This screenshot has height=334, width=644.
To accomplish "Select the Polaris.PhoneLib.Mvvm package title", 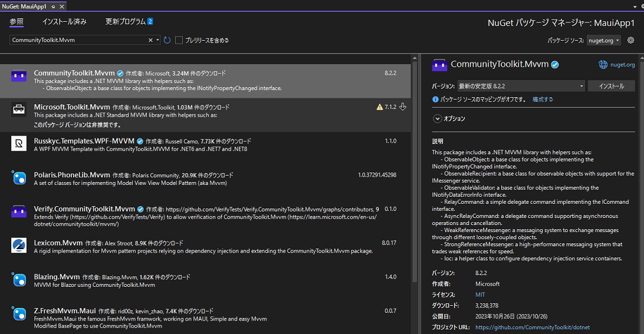I will click(x=72, y=175).
